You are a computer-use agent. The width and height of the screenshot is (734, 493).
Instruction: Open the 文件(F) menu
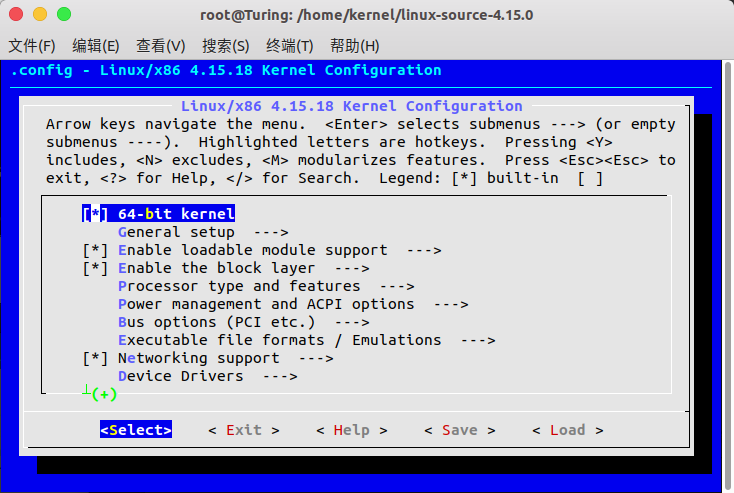(32, 46)
